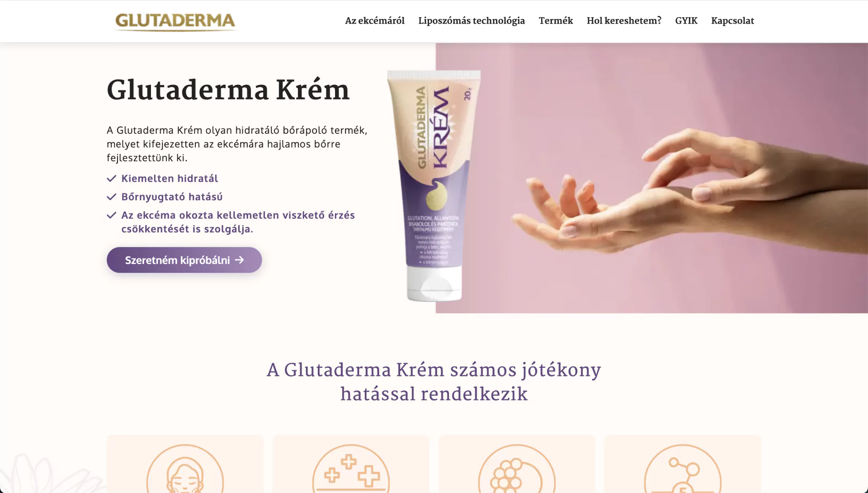The width and height of the screenshot is (868, 493).
Task: Open Hol kereshetem? navigation link
Action: tap(624, 21)
